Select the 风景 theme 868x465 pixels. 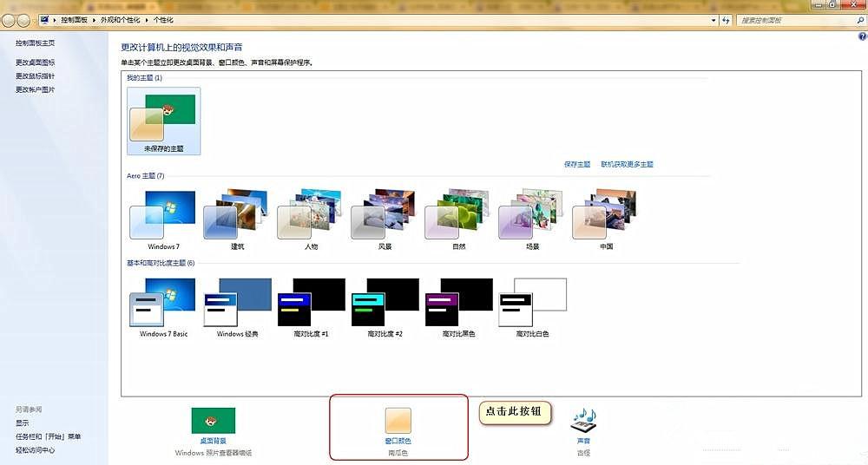[385, 219]
